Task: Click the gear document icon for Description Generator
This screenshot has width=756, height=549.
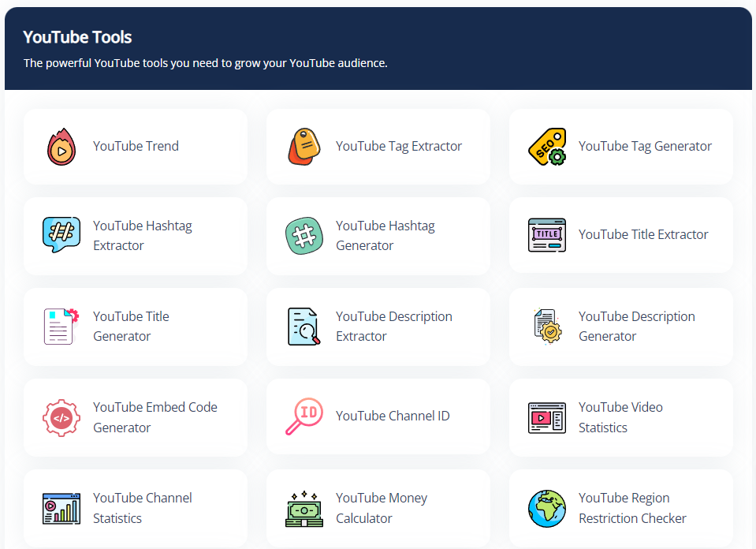Action: [546, 325]
